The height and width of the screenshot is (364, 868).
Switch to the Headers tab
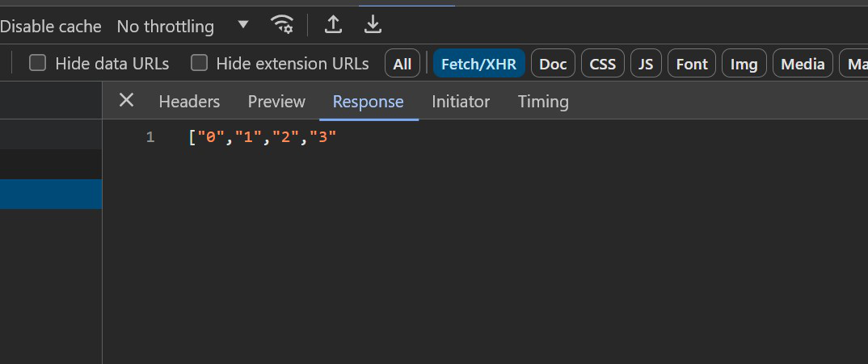click(x=189, y=102)
